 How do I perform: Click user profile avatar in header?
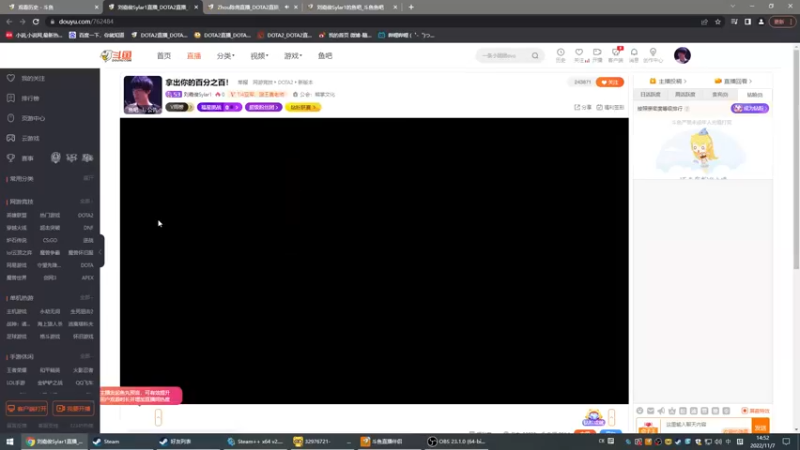coord(682,55)
